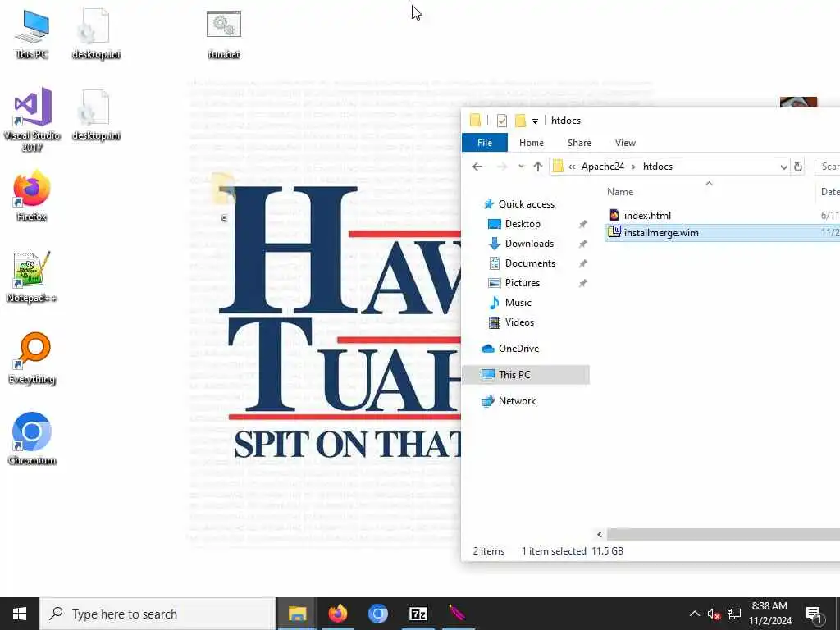Image resolution: width=840 pixels, height=630 pixels.
Task: Open Chromium desktop shortcut
Action: click(x=32, y=439)
